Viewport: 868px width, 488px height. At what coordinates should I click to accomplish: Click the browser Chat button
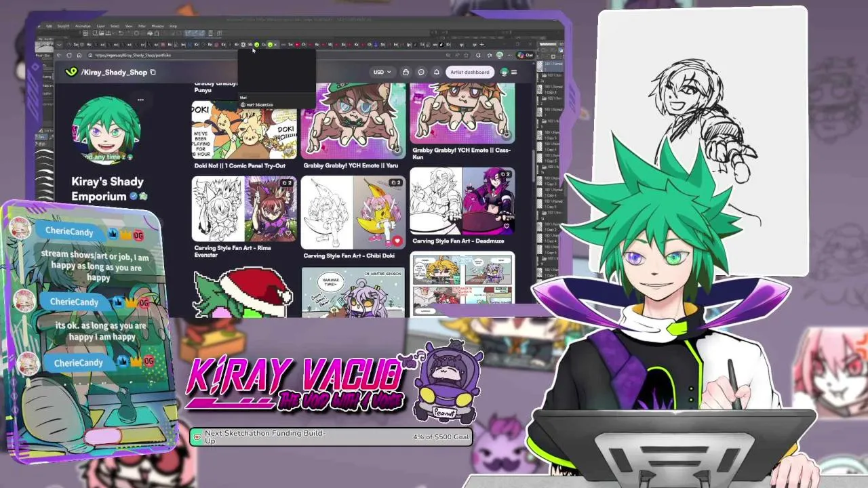point(525,55)
